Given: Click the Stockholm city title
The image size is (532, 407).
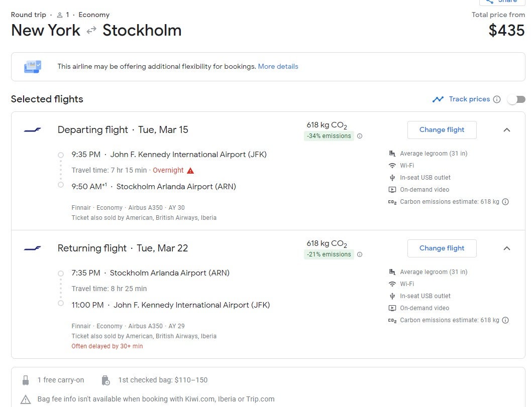Looking at the screenshot, I should point(142,31).
